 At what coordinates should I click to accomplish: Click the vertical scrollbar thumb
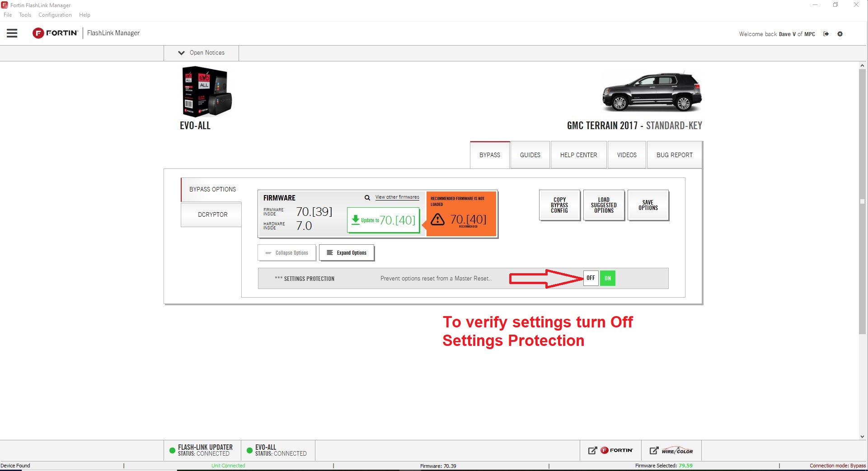coord(862,202)
